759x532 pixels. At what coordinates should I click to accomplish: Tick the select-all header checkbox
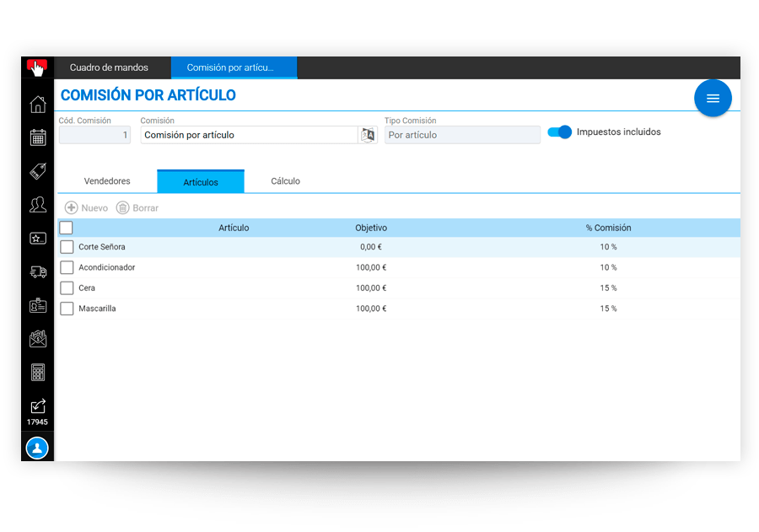coord(67,228)
